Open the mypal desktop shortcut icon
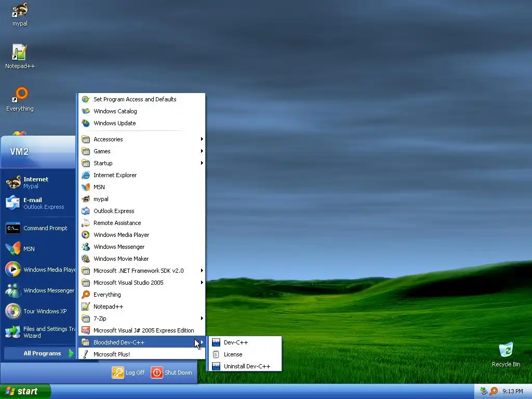 point(20,10)
